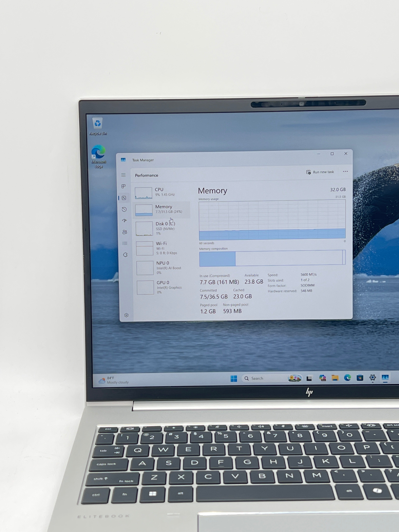Click the Task Manager title bar app icon
Screen dimensions: 399x532
coord(123,160)
